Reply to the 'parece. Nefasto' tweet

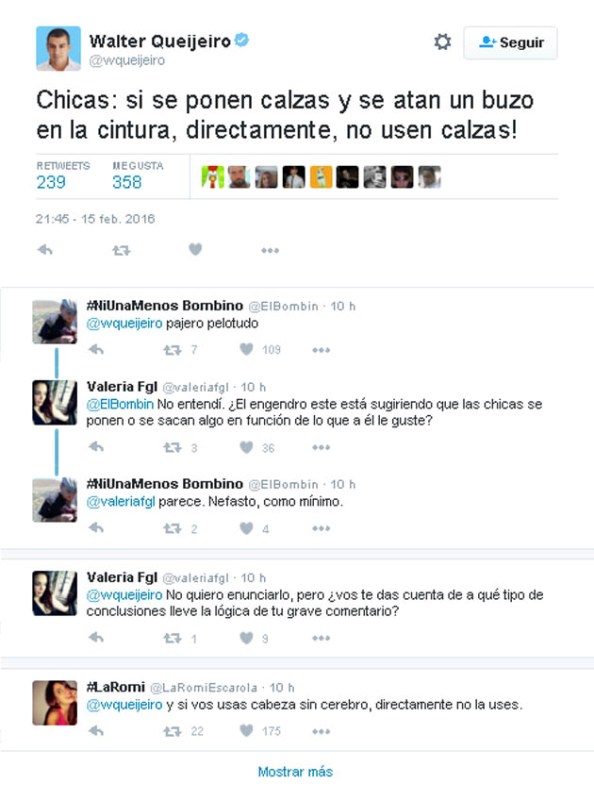coord(96,528)
